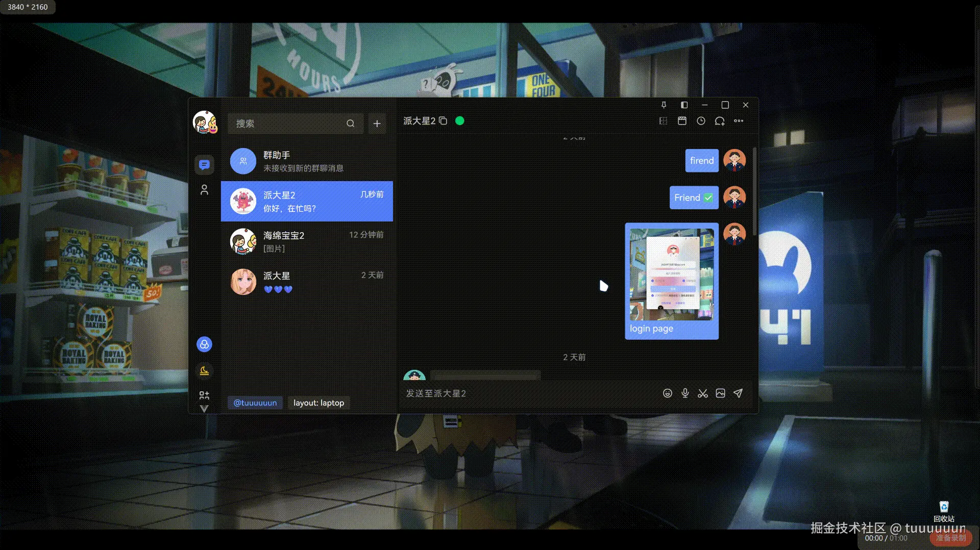980x550 pixels.
Task: Click the 准备录制 recording button
Action: (950, 538)
